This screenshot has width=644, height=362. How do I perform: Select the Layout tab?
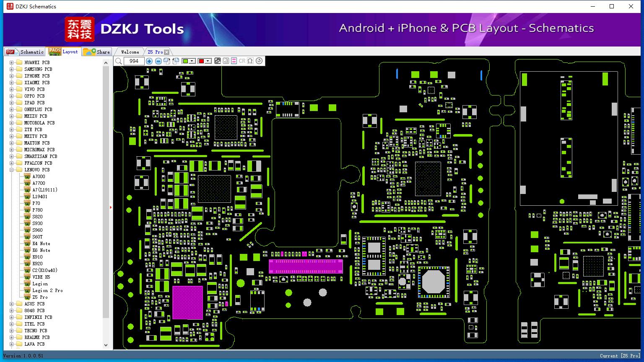(63, 52)
